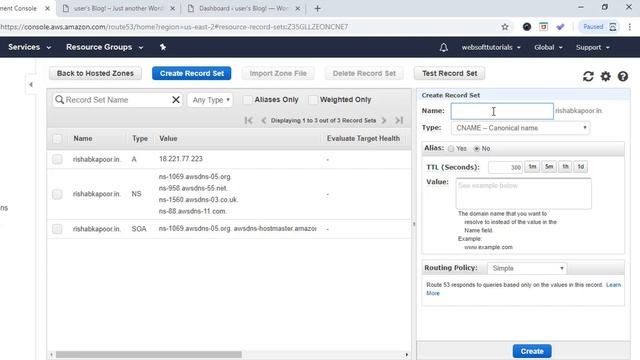Open the Support menu

tap(593, 47)
